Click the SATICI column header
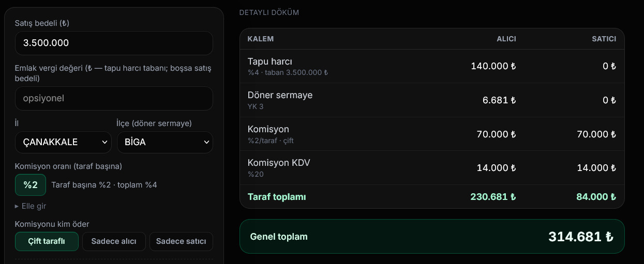This screenshot has height=264, width=644. 604,39
